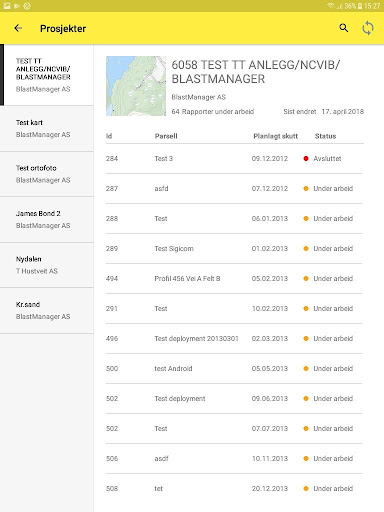This screenshot has width=384, height=512.
Task: Select the Test kart project
Action: coord(47,129)
